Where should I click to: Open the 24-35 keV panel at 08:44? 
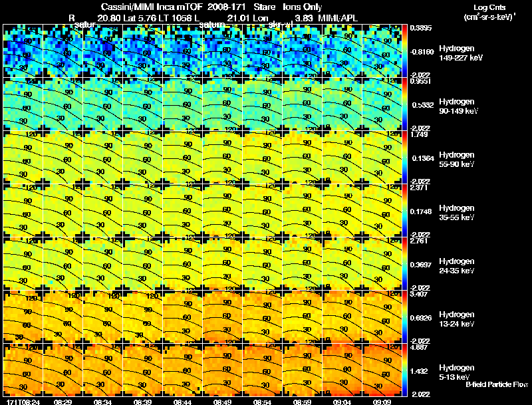click(182, 263)
